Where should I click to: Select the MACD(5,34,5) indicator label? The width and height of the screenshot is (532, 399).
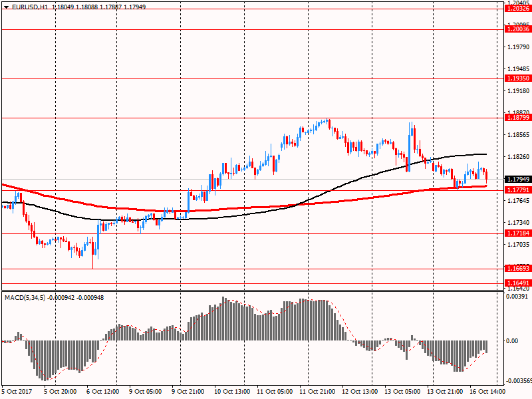pos(25,298)
